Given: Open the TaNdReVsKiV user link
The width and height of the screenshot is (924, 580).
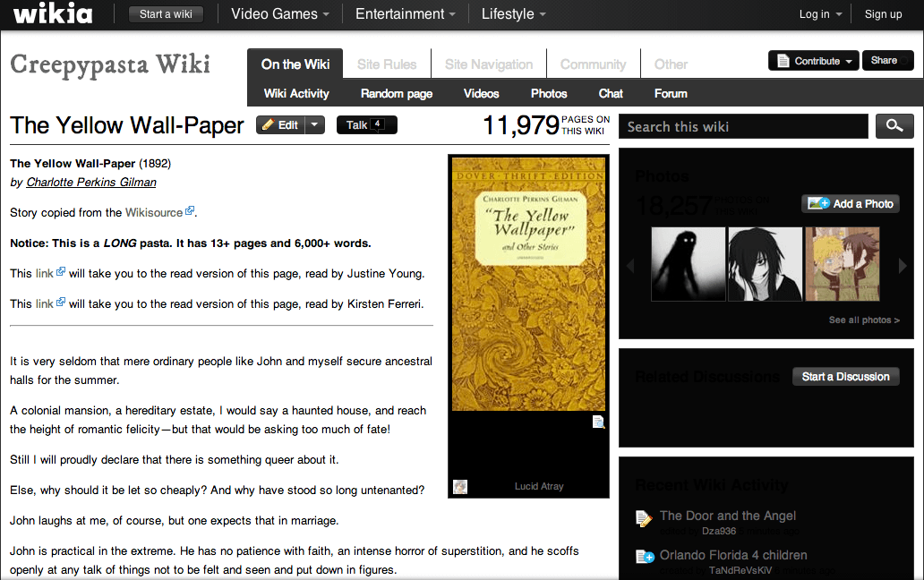Looking at the screenshot, I should pyautogui.click(x=740, y=570).
